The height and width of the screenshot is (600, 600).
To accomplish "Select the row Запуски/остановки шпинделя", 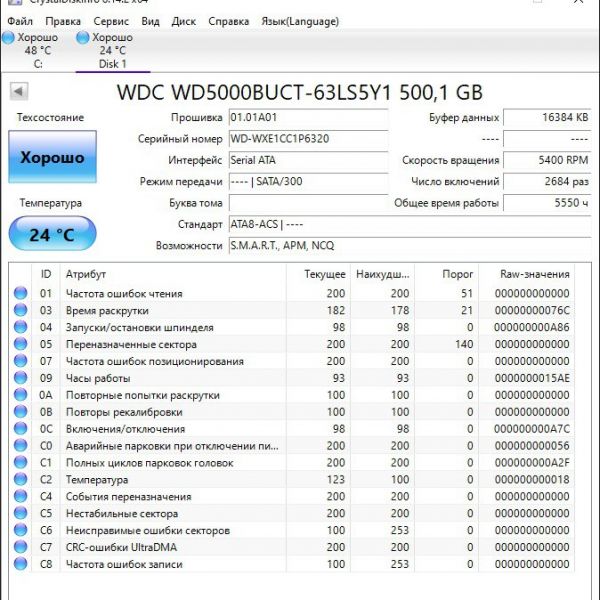I will click(x=292, y=327).
